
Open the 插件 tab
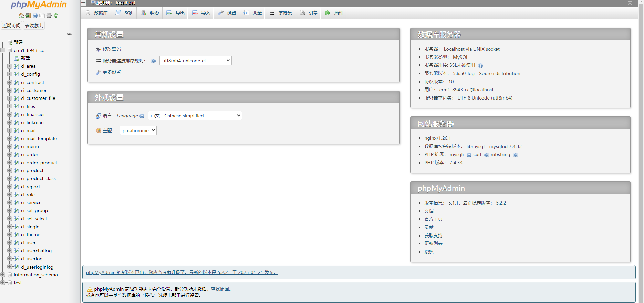(x=334, y=13)
